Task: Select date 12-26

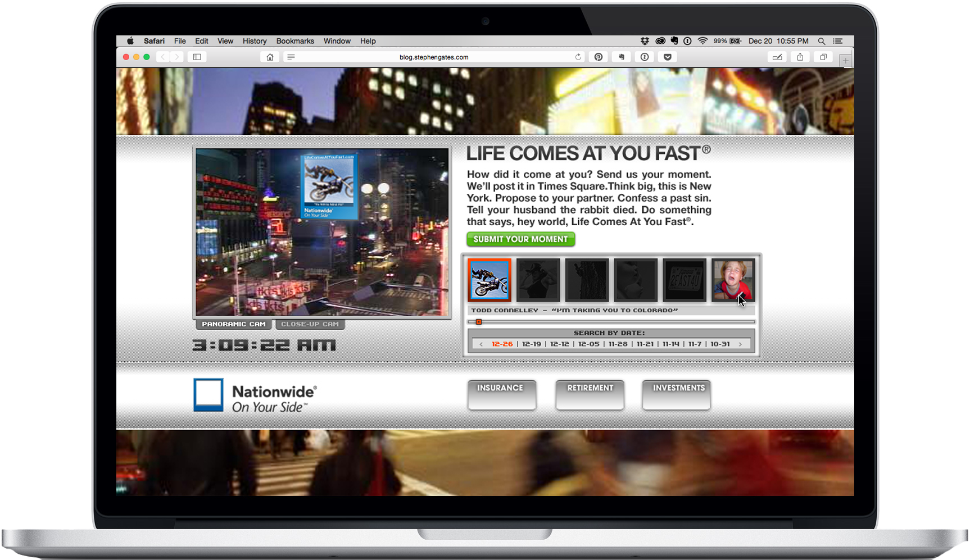Action: point(502,344)
